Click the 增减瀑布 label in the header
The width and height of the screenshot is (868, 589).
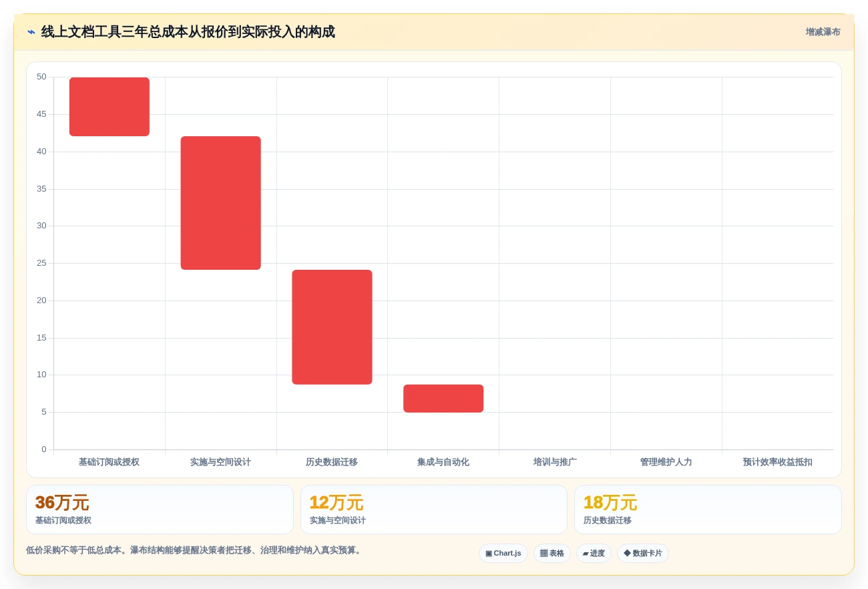(x=823, y=32)
